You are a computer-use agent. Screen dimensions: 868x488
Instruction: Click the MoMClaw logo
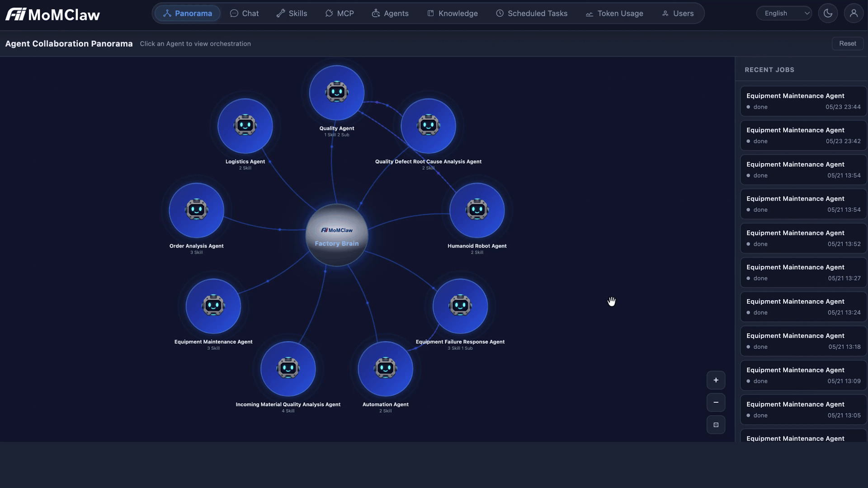52,14
